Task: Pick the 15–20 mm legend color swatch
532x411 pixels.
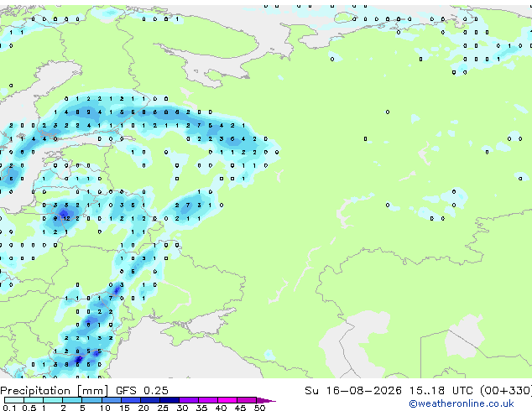Action: tap(130, 400)
